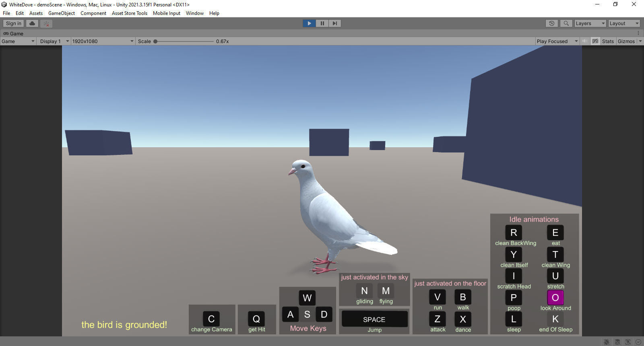The image size is (644, 346).
Task: Click the SPACE Jump key
Action: [x=374, y=319]
